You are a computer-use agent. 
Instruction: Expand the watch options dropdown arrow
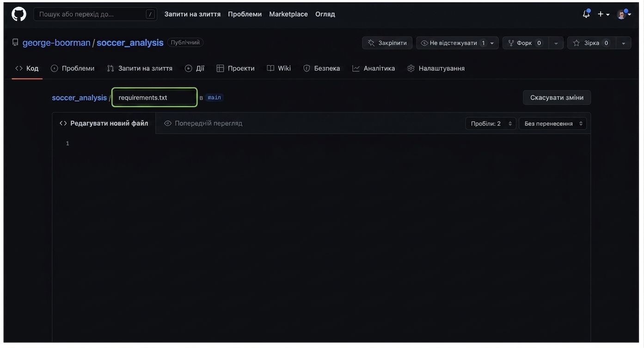point(492,43)
